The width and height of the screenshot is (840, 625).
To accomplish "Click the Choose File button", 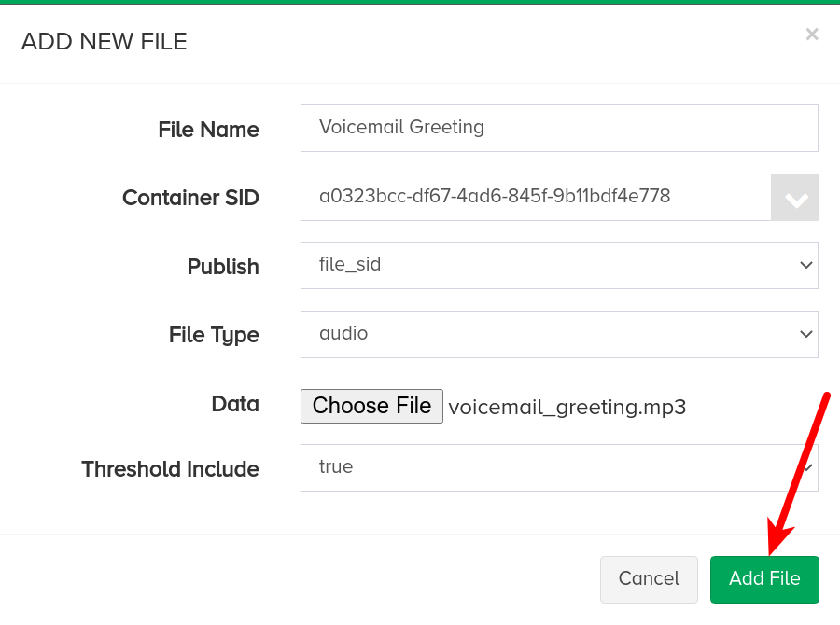I will (371, 406).
